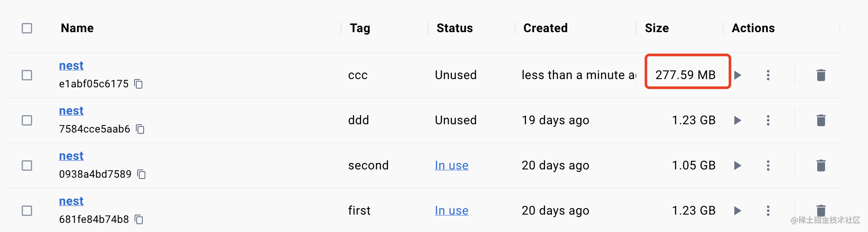Viewport: 868px width, 232px height.
Task: Open more actions menu for ddd image
Action: click(x=768, y=120)
